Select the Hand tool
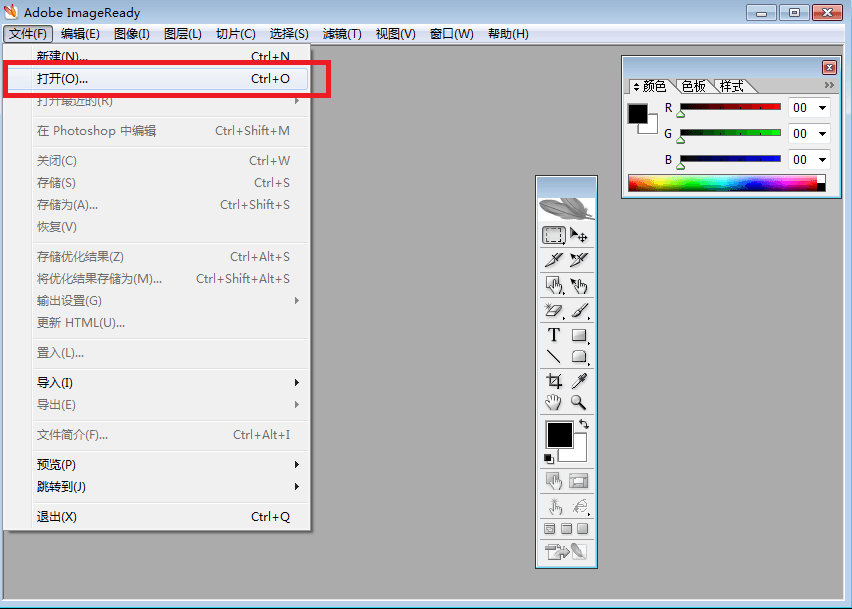This screenshot has height=609, width=852. 554,403
